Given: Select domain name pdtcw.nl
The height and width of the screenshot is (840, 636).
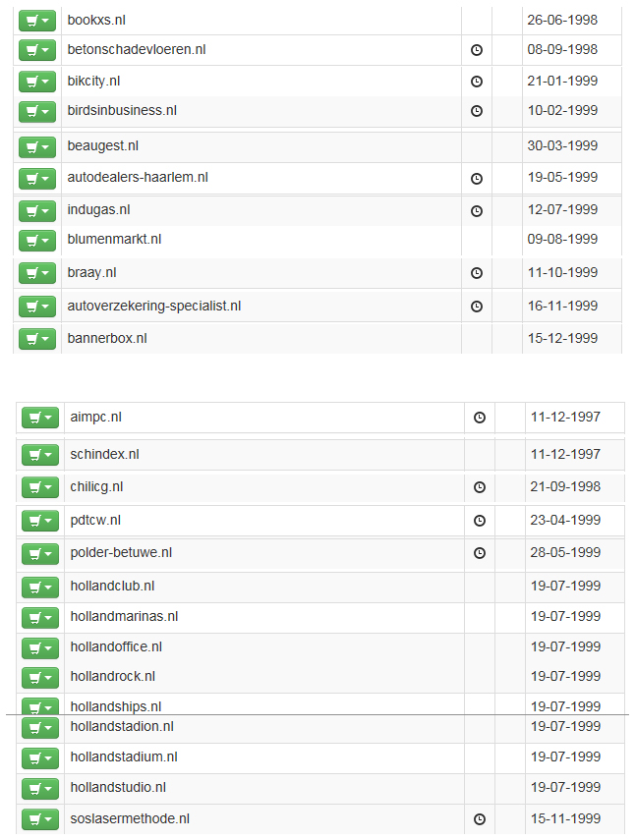Looking at the screenshot, I should coord(95,520).
